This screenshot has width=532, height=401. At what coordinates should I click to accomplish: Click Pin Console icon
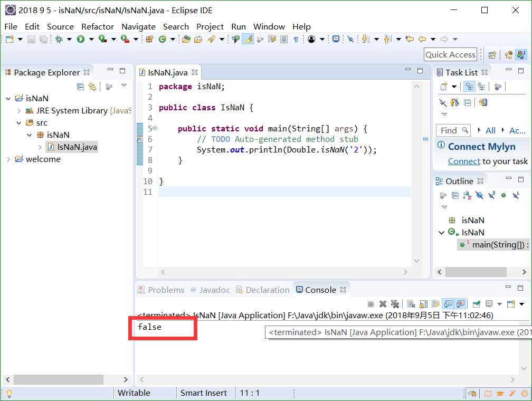click(477, 304)
